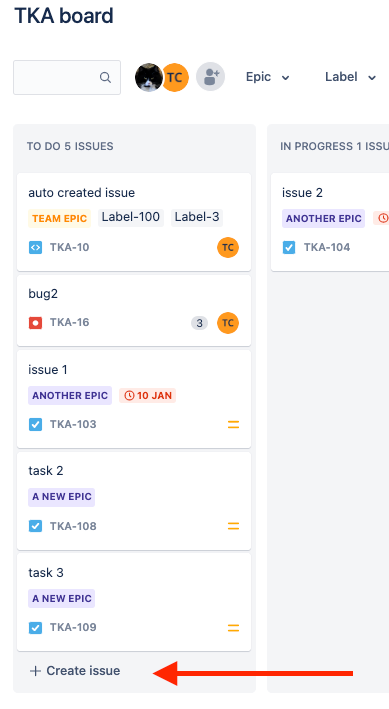Open the 'task 2' card title
The width and height of the screenshot is (389, 709).
click(46, 471)
